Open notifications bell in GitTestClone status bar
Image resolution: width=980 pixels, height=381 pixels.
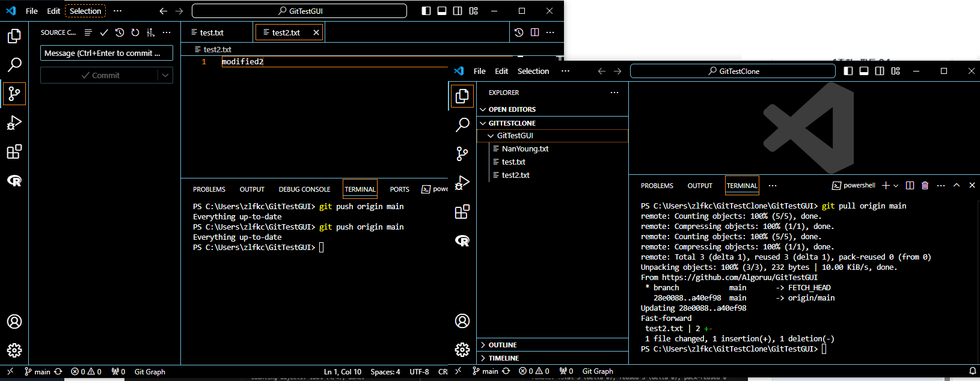[x=973, y=371]
